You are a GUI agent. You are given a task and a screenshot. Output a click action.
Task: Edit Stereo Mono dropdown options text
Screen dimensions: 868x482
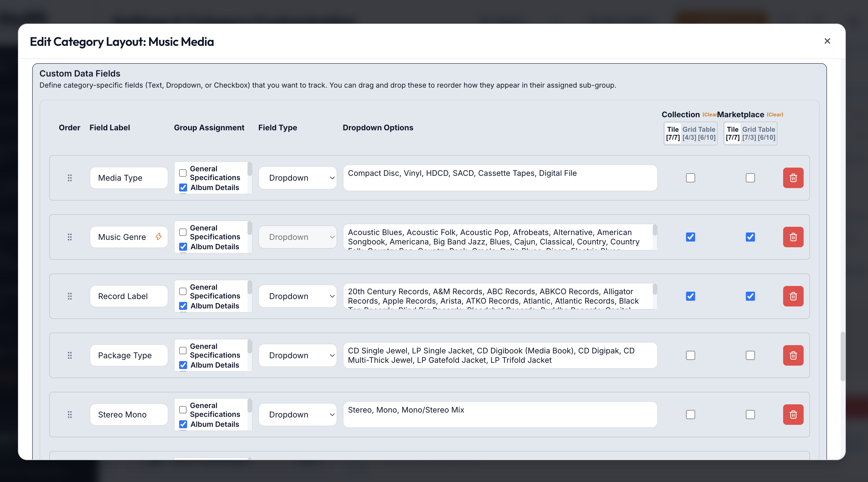point(500,414)
